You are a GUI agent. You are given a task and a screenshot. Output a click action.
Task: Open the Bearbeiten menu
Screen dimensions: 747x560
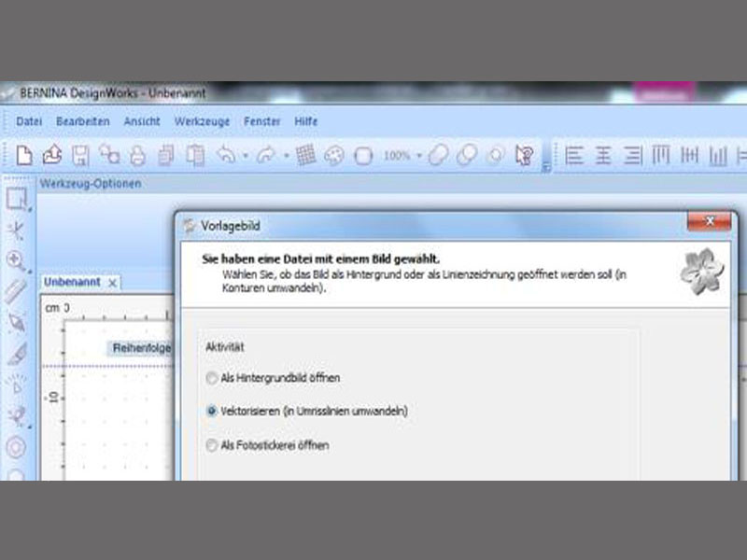click(x=83, y=121)
